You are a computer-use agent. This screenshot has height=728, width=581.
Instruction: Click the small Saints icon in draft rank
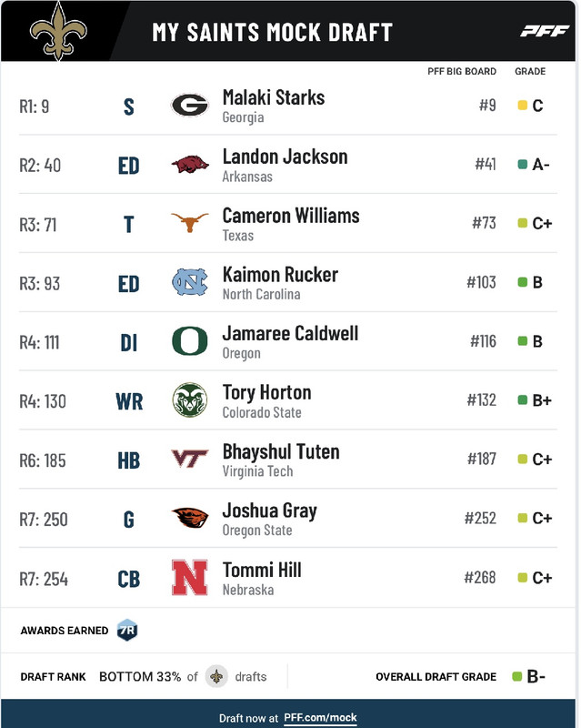[216, 676]
